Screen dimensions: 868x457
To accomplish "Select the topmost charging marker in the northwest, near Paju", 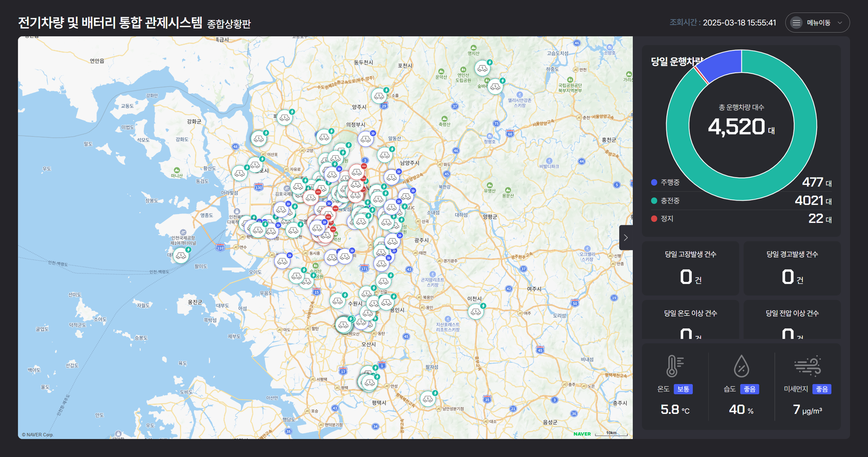I will [x=285, y=117].
